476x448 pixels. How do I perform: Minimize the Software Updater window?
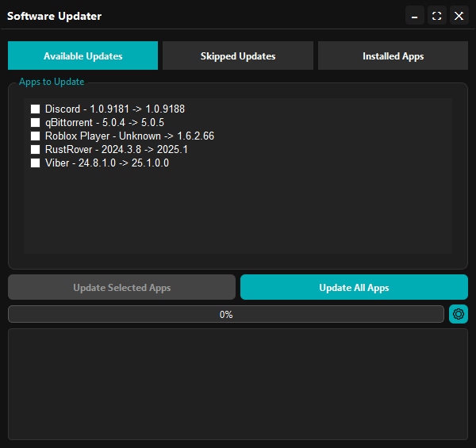415,16
